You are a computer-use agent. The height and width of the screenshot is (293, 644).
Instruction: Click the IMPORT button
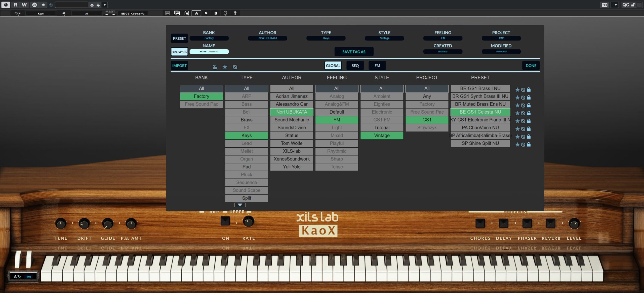[179, 66]
